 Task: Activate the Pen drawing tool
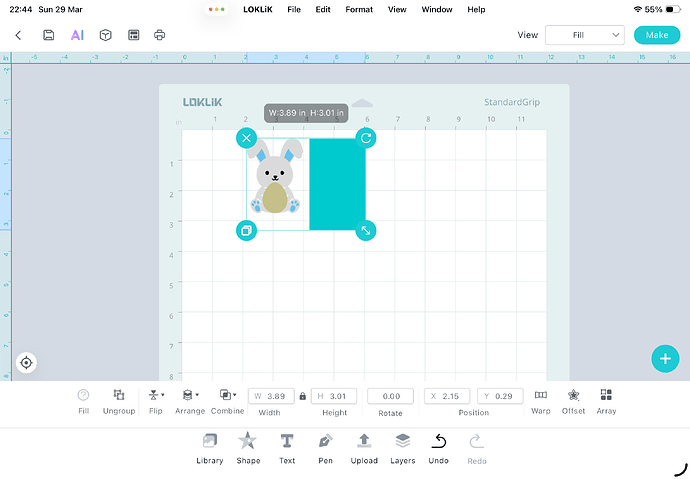click(x=325, y=446)
